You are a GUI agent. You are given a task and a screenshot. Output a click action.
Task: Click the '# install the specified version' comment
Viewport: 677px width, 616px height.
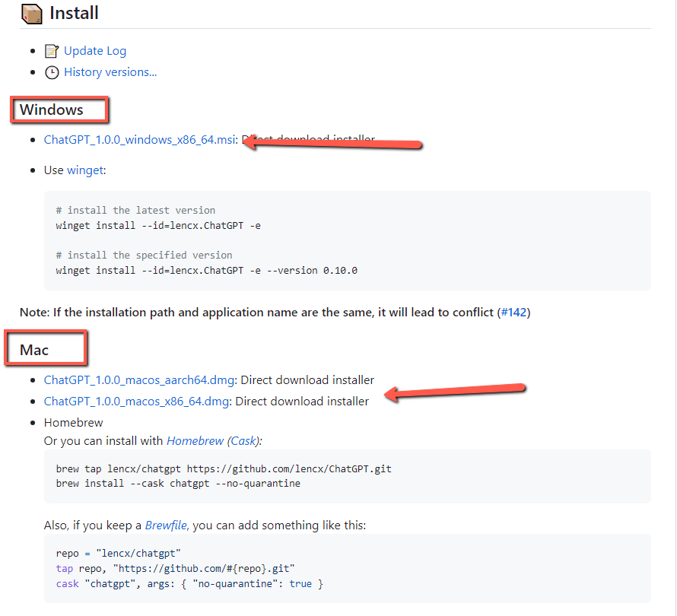click(x=145, y=255)
